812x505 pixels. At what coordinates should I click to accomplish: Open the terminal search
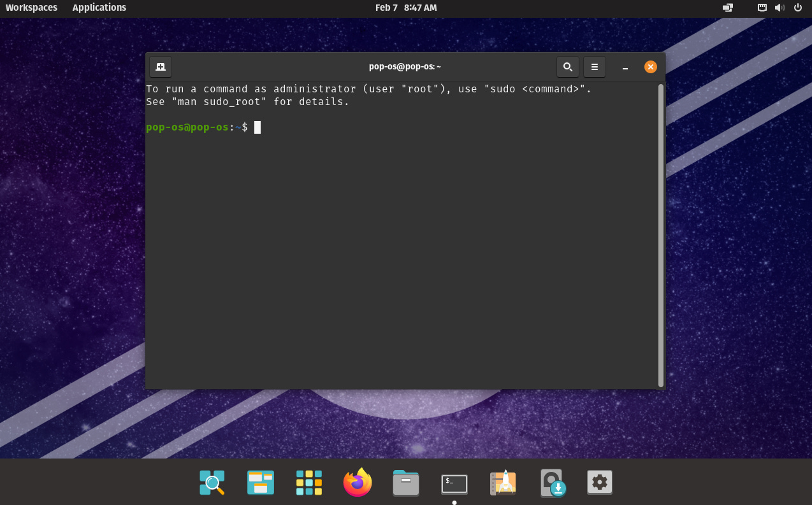567,66
